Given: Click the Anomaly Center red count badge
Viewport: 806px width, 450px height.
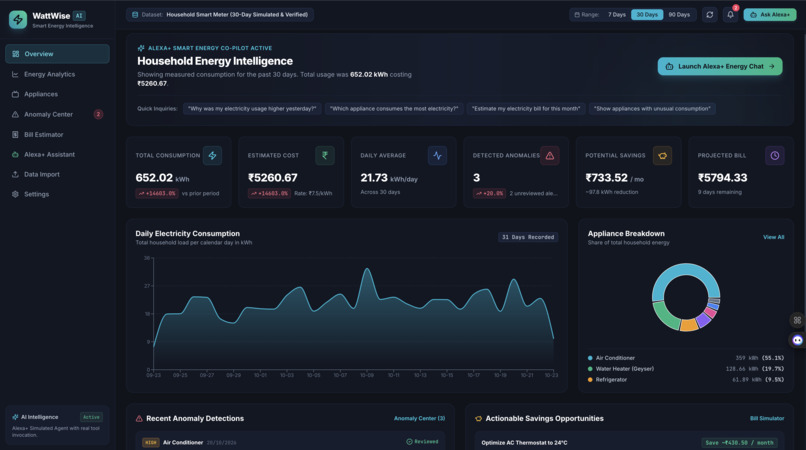Looking at the screenshot, I should 98,114.
